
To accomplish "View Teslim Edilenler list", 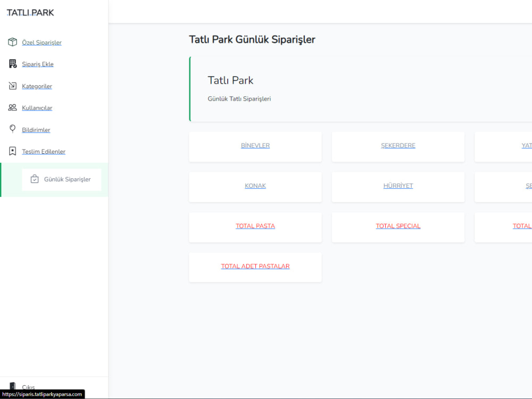I will point(44,152).
